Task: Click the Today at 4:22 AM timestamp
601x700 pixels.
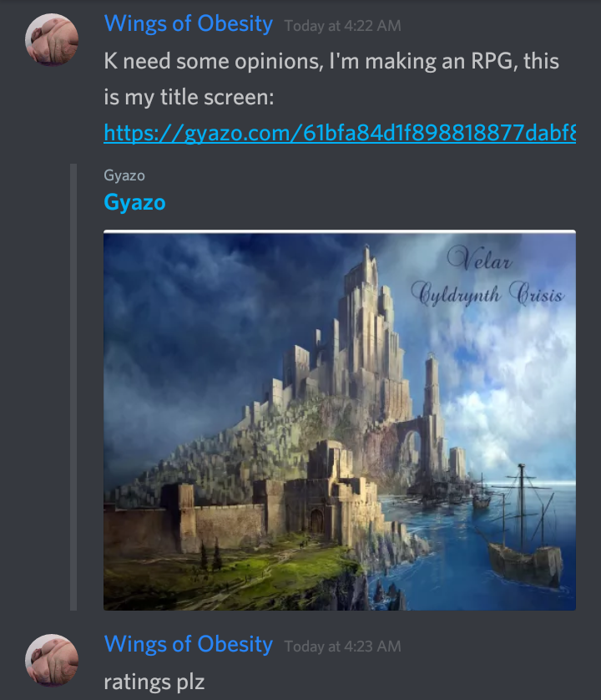Action: click(343, 26)
